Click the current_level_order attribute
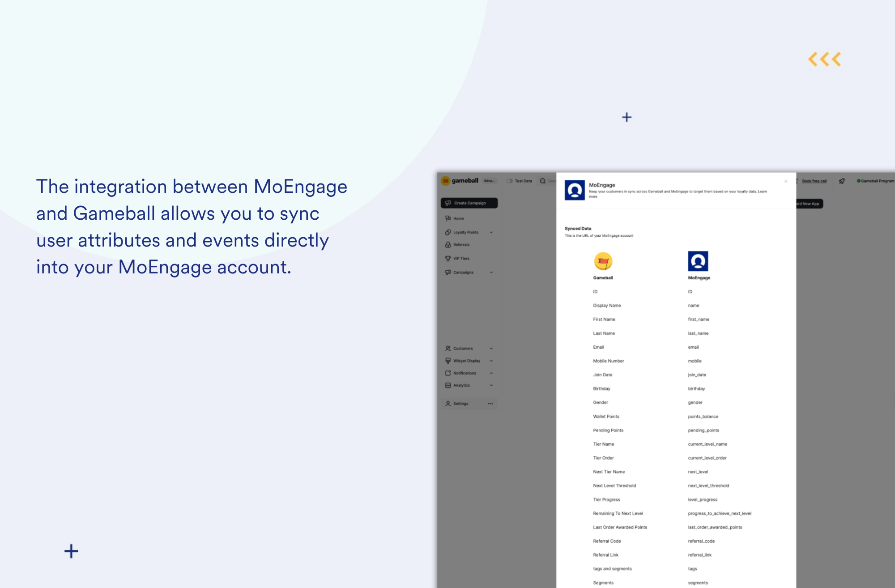895x588 pixels. tap(707, 458)
